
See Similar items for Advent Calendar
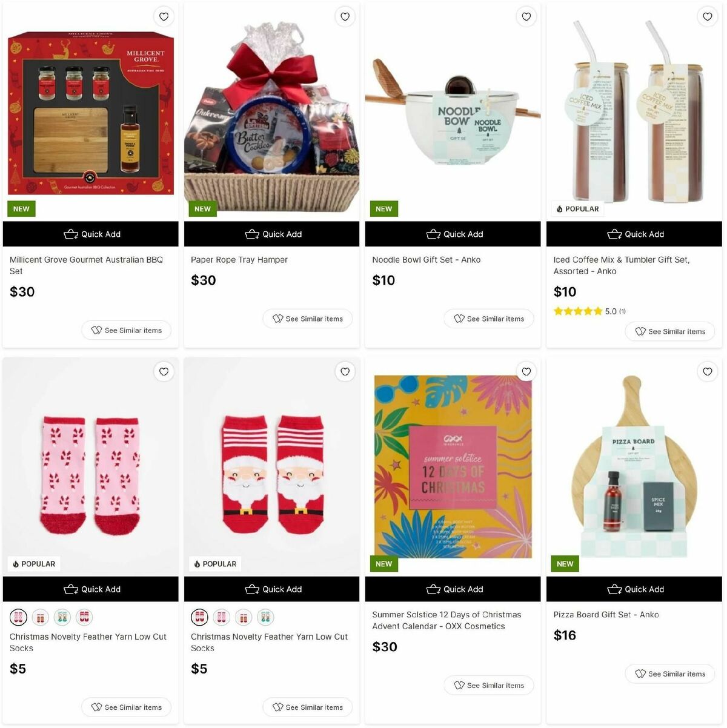[489, 685]
